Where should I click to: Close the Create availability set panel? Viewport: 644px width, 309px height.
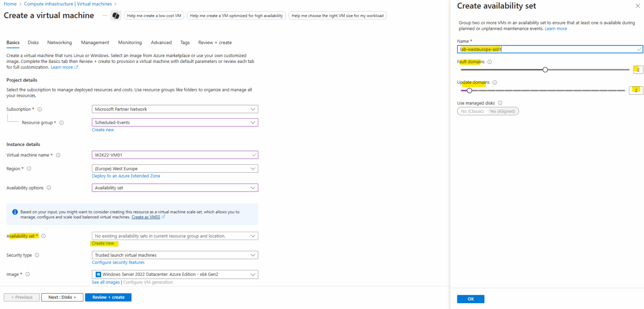pos(638,6)
